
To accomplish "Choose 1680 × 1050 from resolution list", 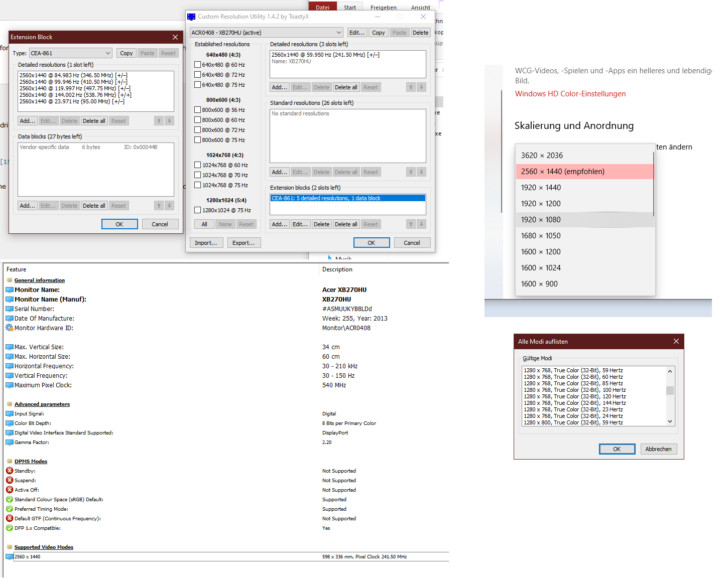I will [x=585, y=236].
